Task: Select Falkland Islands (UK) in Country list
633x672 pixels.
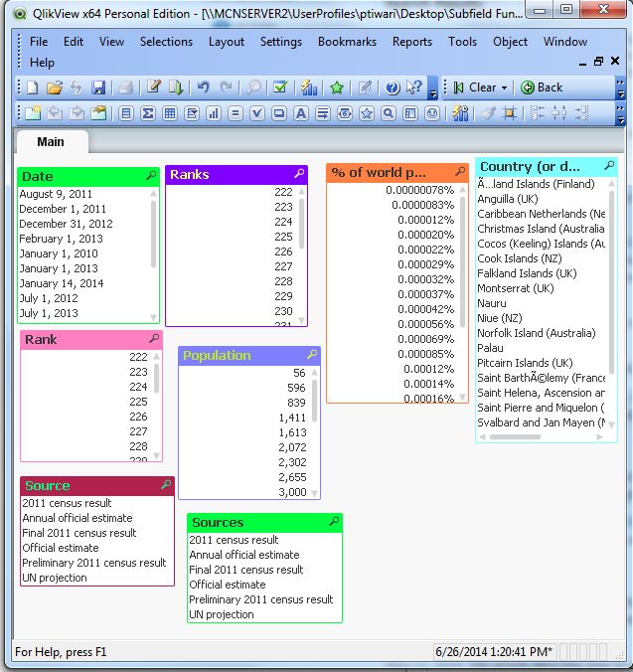Action: point(542,273)
